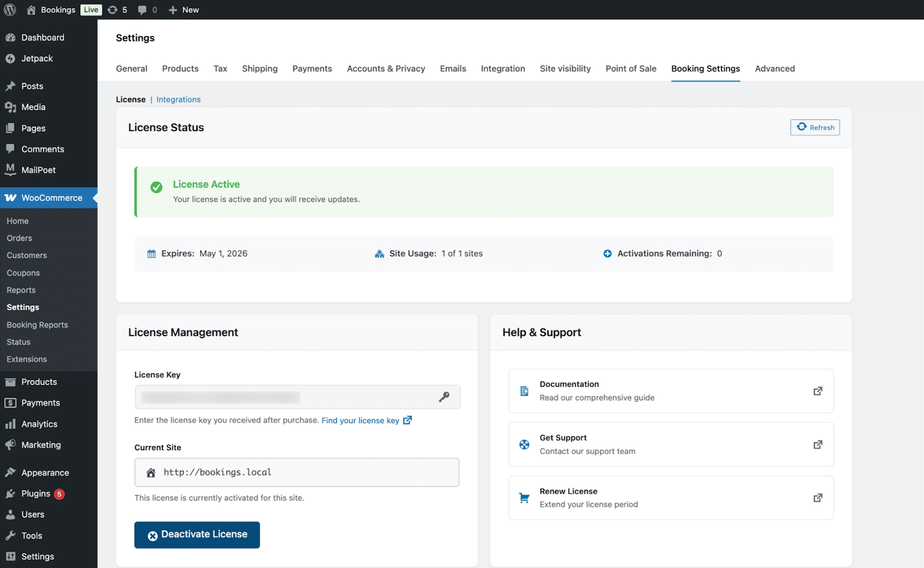Open the Status submenu item
The width and height of the screenshot is (924, 568).
[x=18, y=342]
